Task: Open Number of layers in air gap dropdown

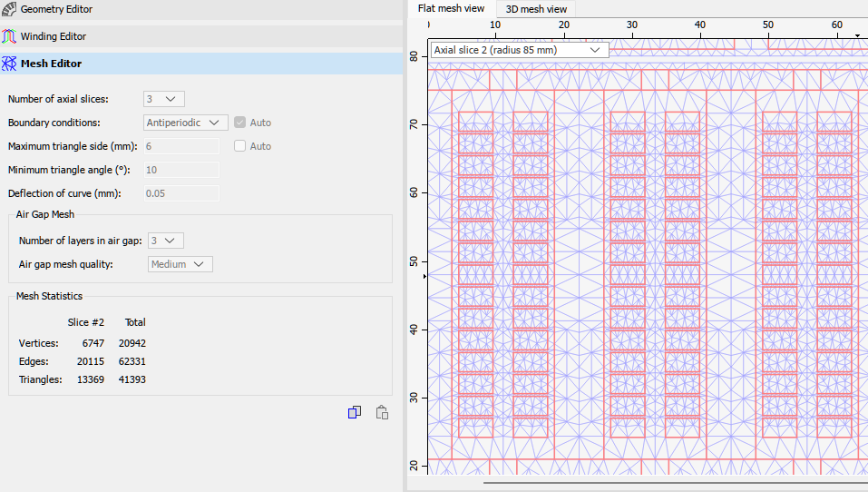Action: pyautogui.click(x=166, y=241)
